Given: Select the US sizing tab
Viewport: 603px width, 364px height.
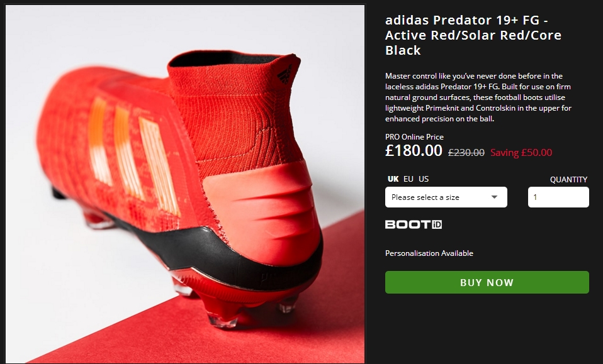Looking at the screenshot, I should pyautogui.click(x=424, y=179).
